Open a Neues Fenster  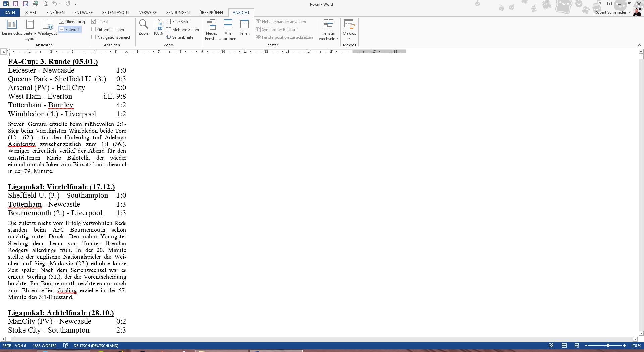[x=211, y=30]
